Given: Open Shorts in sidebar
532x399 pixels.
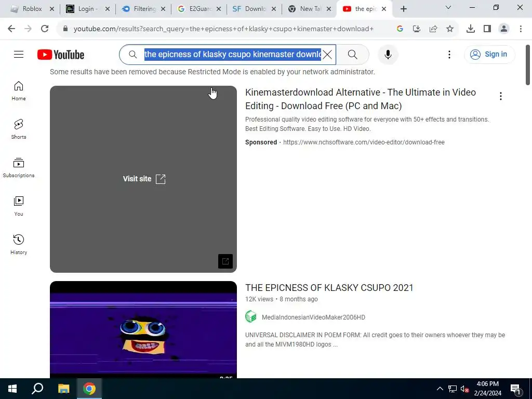Looking at the screenshot, I should 19,129.
